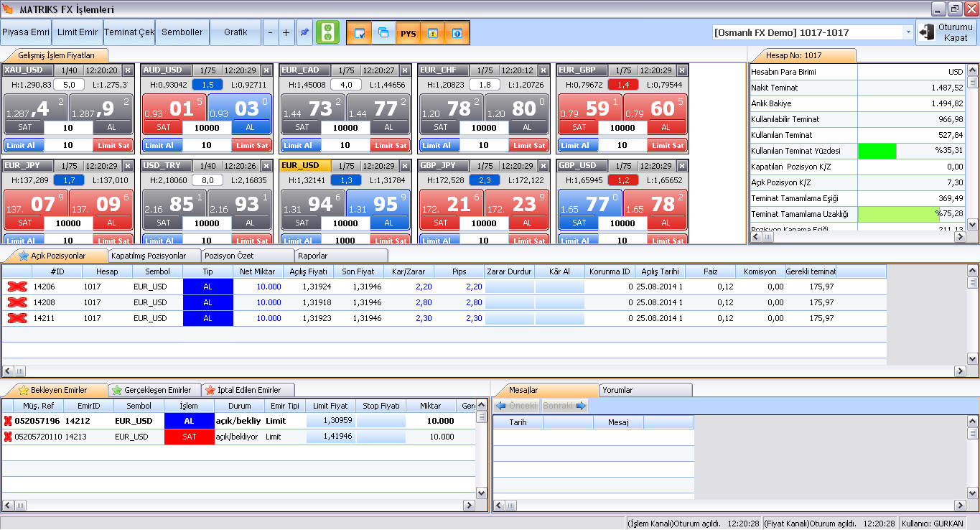The image size is (980, 530).
Task: Close the EUR_CAD price tile
Action: coord(405,70)
